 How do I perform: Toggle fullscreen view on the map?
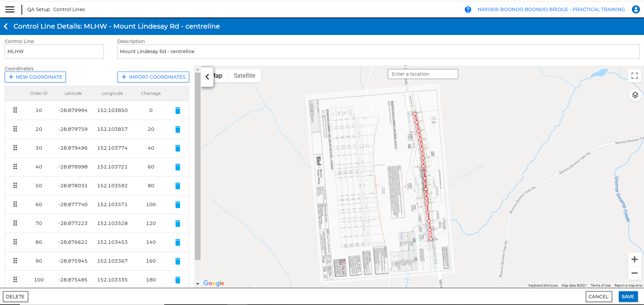pos(634,76)
